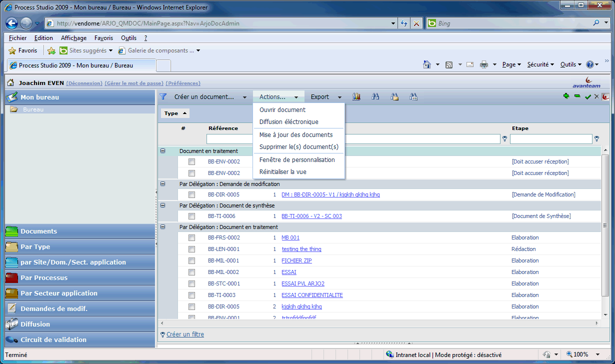The width and height of the screenshot is (615, 364).
Task: Click the green plus expand-all icon
Action: (x=566, y=96)
